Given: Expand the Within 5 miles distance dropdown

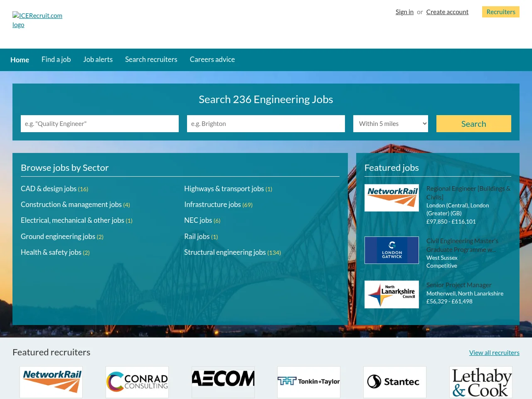Looking at the screenshot, I should 391,124.
